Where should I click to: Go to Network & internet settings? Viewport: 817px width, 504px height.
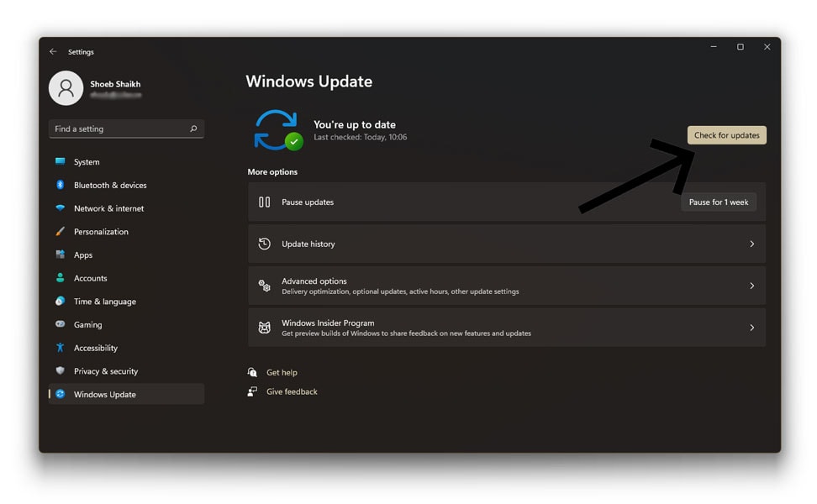[126, 208]
